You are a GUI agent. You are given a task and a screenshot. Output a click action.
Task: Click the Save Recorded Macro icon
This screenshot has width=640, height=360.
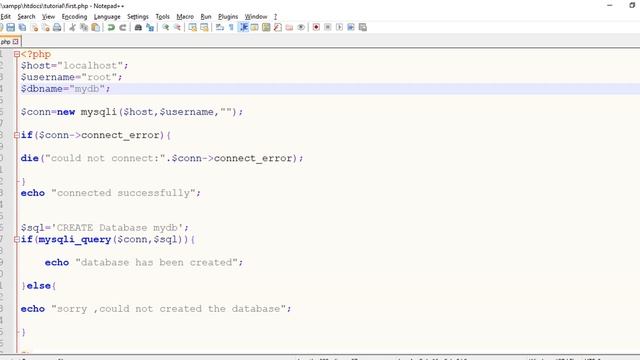pyautogui.click(x=362, y=27)
